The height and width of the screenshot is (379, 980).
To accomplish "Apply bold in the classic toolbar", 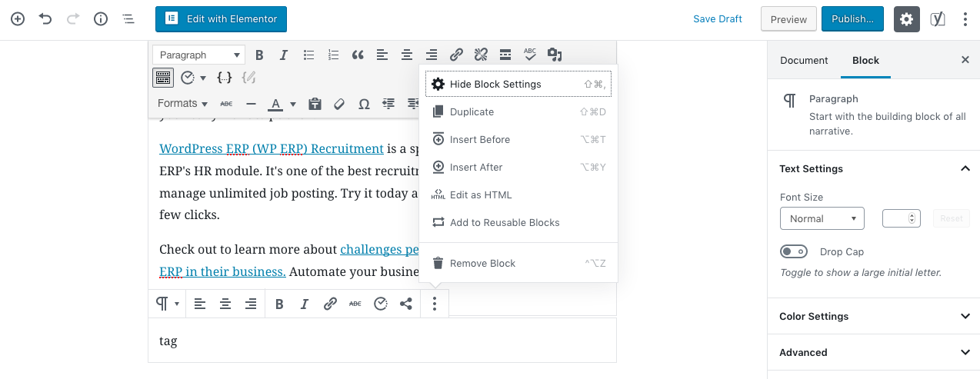I will (x=259, y=55).
